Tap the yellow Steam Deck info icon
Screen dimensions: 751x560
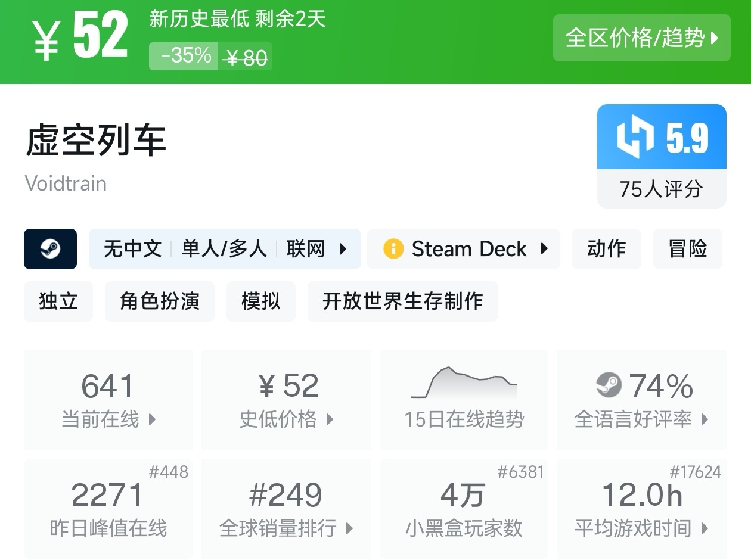[393, 249]
